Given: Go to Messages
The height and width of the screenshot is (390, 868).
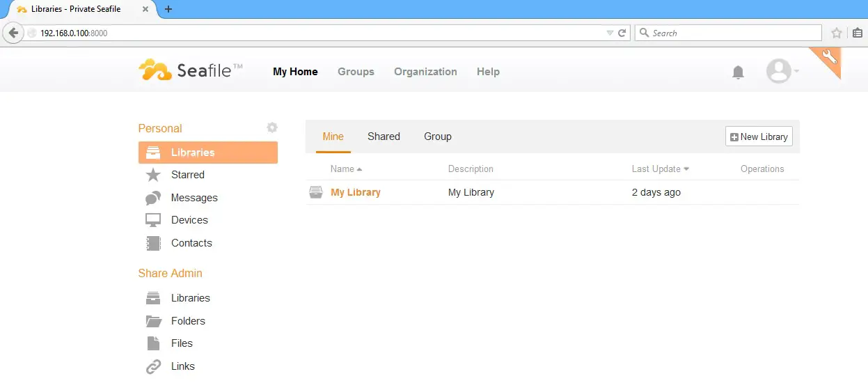Looking at the screenshot, I should pyautogui.click(x=194, y=198).
